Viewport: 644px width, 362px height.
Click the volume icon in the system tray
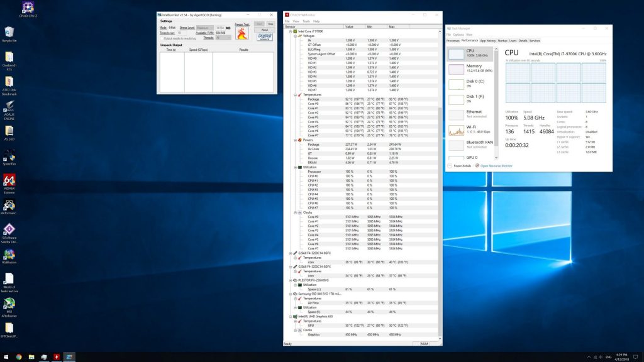(601, 357)
